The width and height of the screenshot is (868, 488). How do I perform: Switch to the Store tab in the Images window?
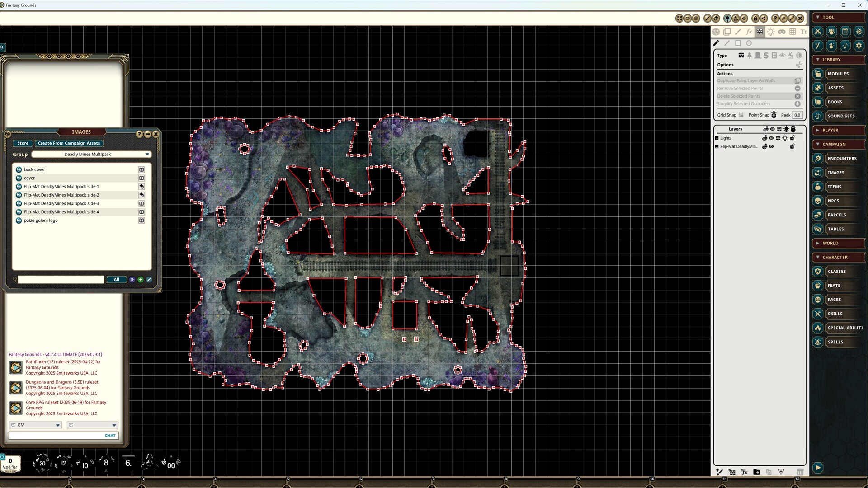pos(23,143)
